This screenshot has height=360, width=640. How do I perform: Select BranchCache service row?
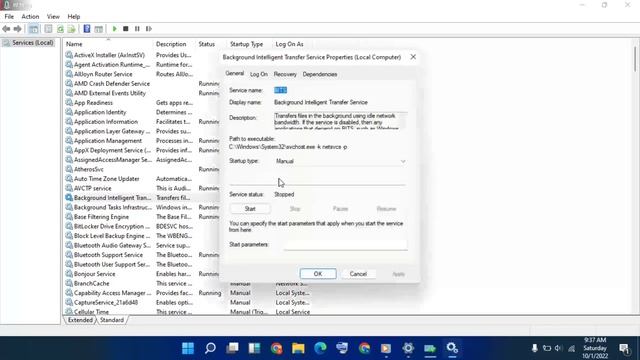[x=91, y=284]
